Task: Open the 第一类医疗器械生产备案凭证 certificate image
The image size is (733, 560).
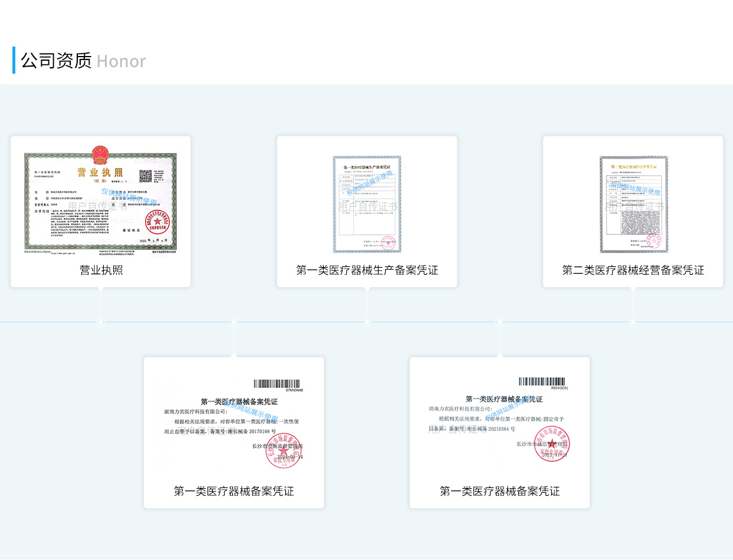Action: 367,204
